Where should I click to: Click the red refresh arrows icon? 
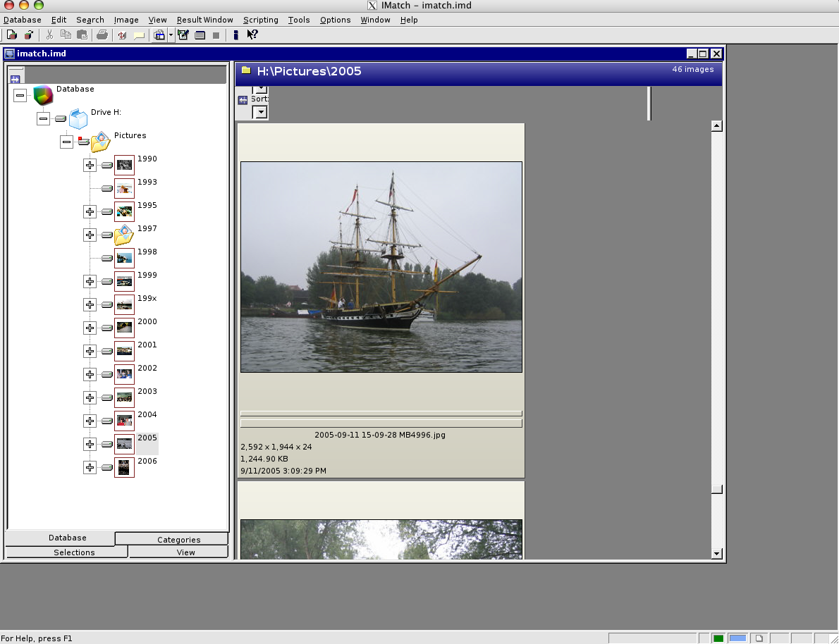pyautogui.click(x=123, y=35)
